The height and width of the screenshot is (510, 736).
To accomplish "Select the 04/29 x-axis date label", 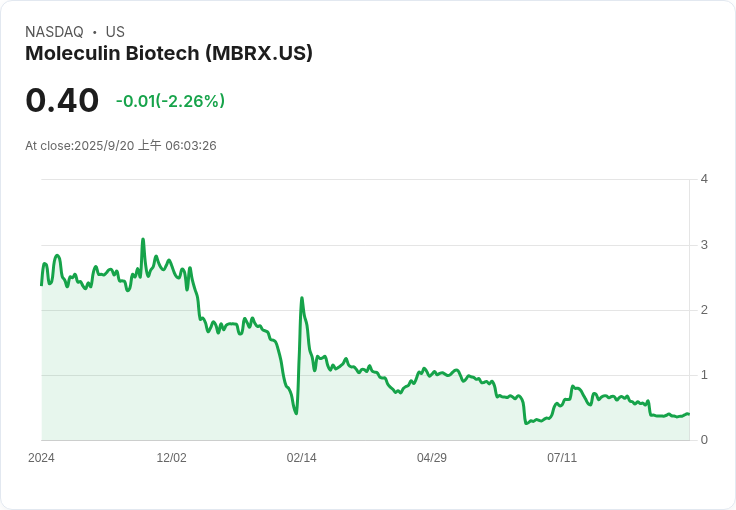I will [431, 458].
